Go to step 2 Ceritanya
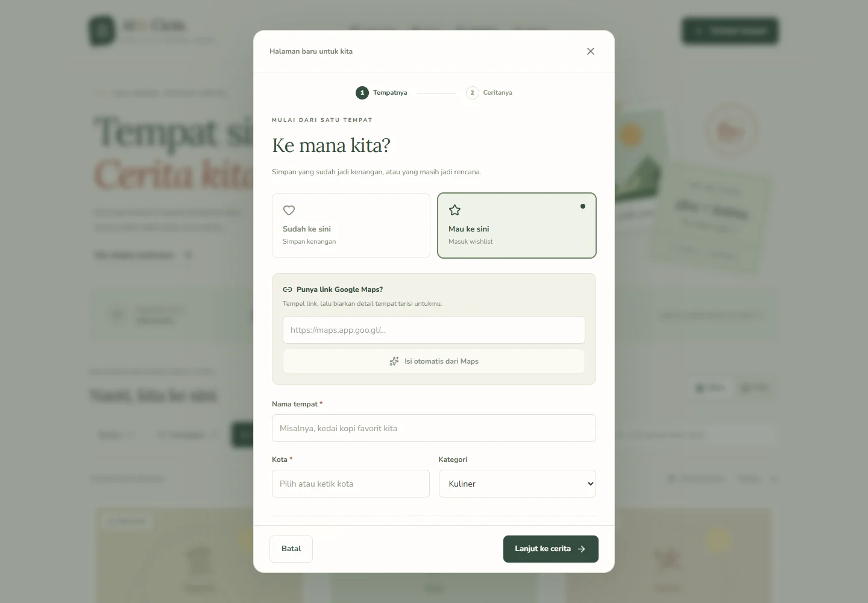868x603 pixels. 489,92
